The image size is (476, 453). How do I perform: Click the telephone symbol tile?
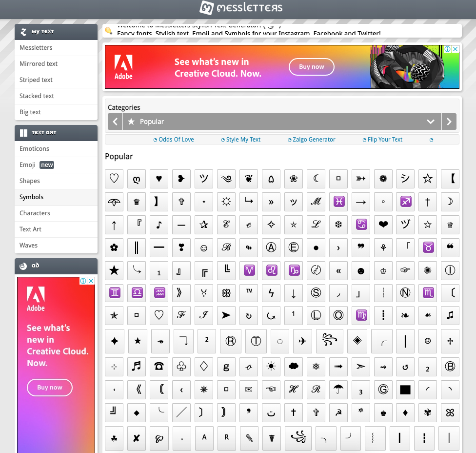159,367
